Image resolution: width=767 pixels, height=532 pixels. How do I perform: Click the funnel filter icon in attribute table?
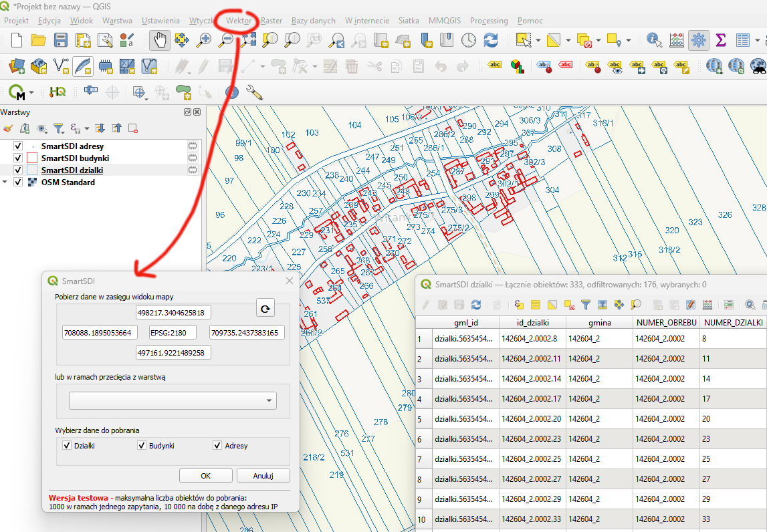tap(586, 305)
